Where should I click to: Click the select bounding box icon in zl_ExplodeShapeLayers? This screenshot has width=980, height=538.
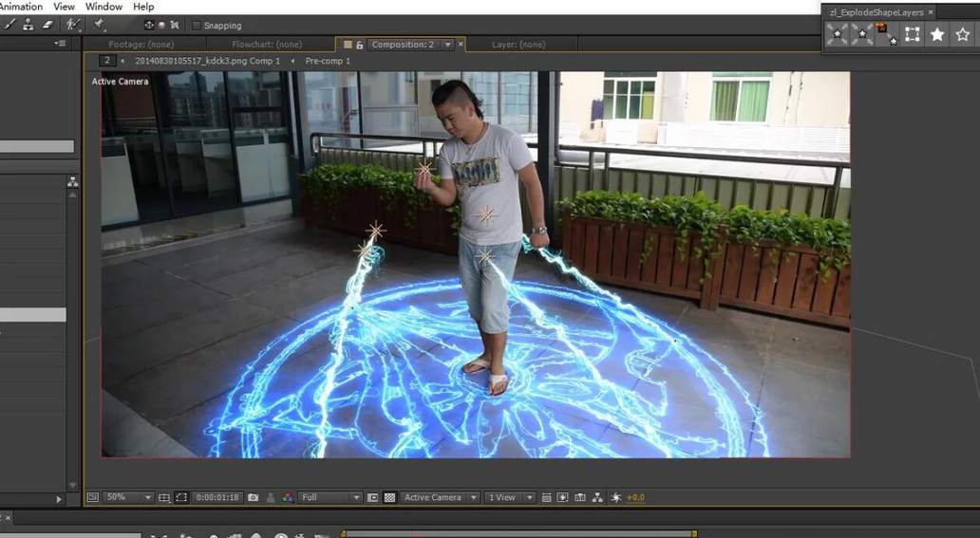click(912, 35)
